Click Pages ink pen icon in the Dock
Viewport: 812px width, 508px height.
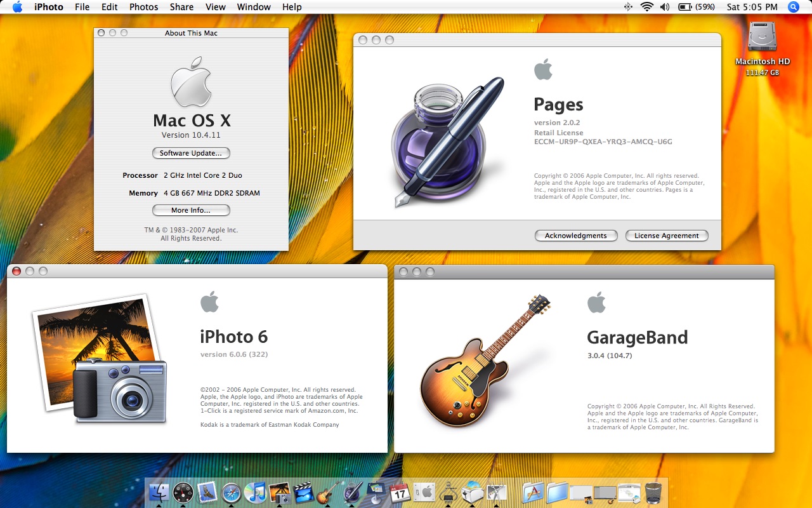352,492
